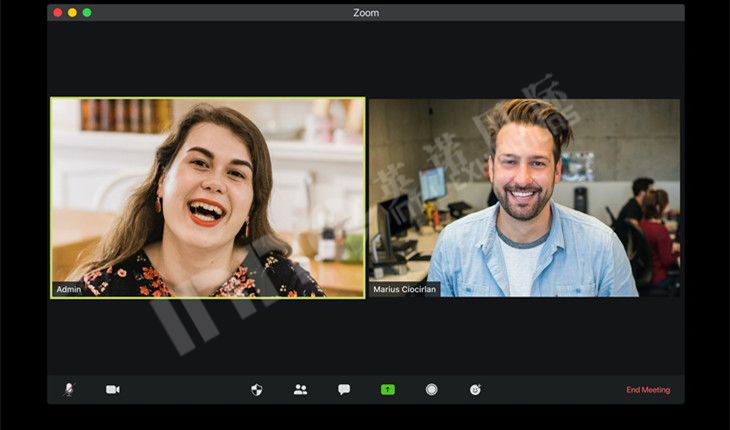
Task: Open the Chat speech-bubble panel
Action: (x=344, y=389)
